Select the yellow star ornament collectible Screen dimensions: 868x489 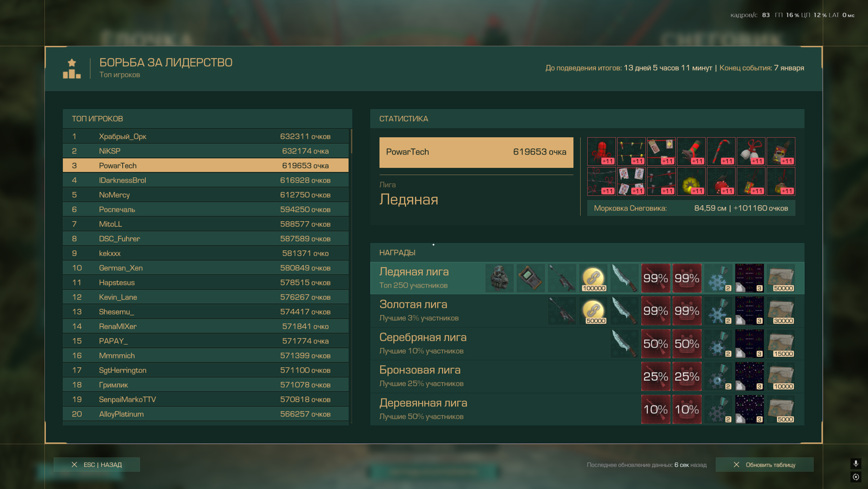click(x=691, y=181)
